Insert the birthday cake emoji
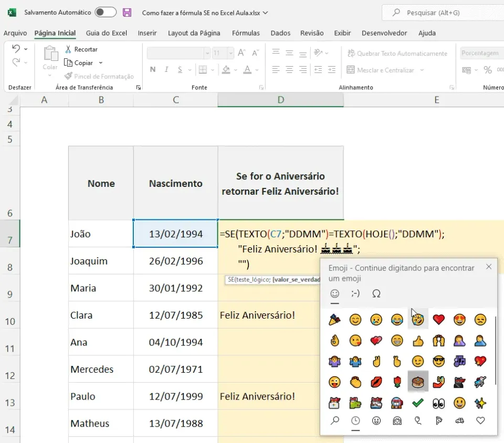Viewport: 504px width, 443px height. 418,382
